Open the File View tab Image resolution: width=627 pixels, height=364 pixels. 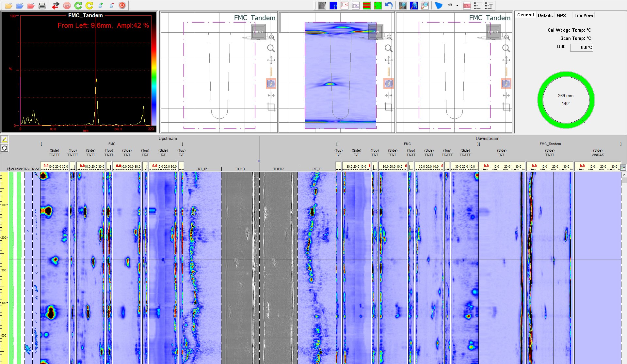(x=584, y=15)
